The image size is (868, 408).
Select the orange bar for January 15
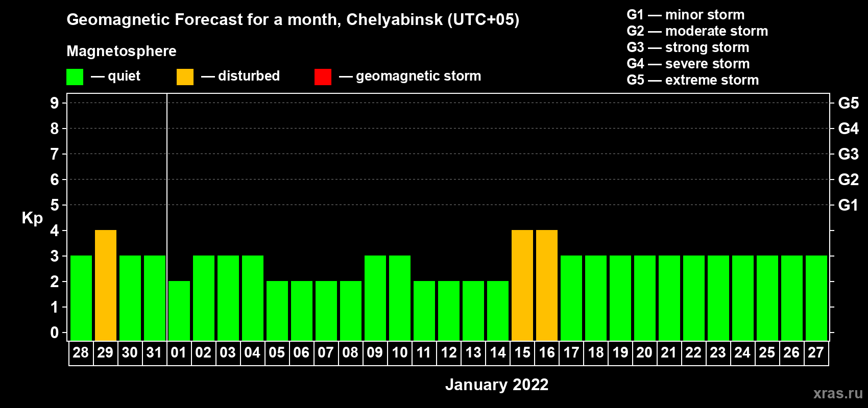[522, 285]
